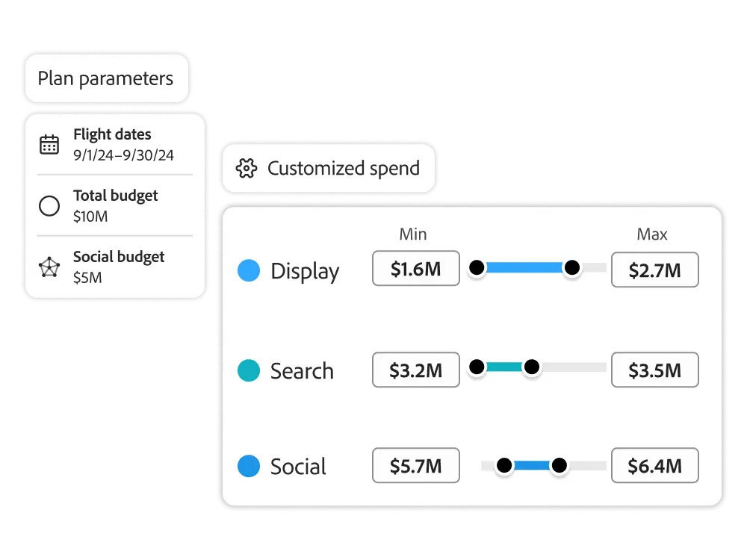Click the Display slider's right handle
Image resolution: width=747 pixels, height=560 pixels.
tap(571, 267)
